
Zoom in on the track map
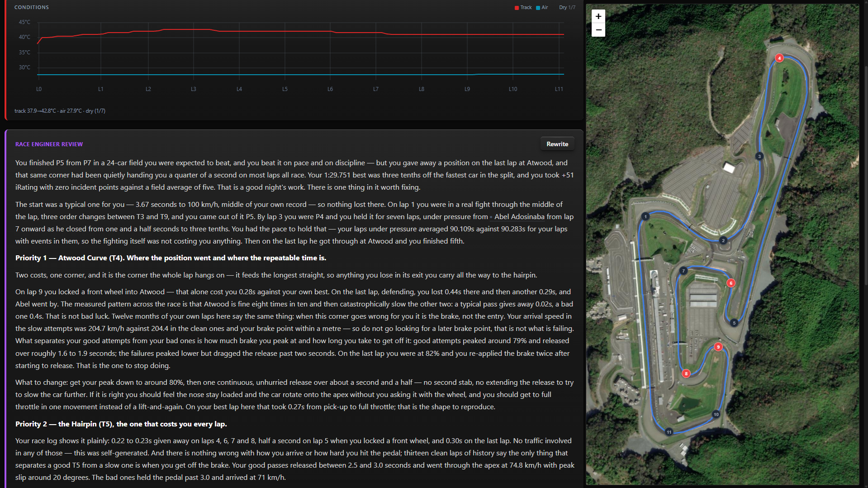pyautogui.click(x=598, y=16)
